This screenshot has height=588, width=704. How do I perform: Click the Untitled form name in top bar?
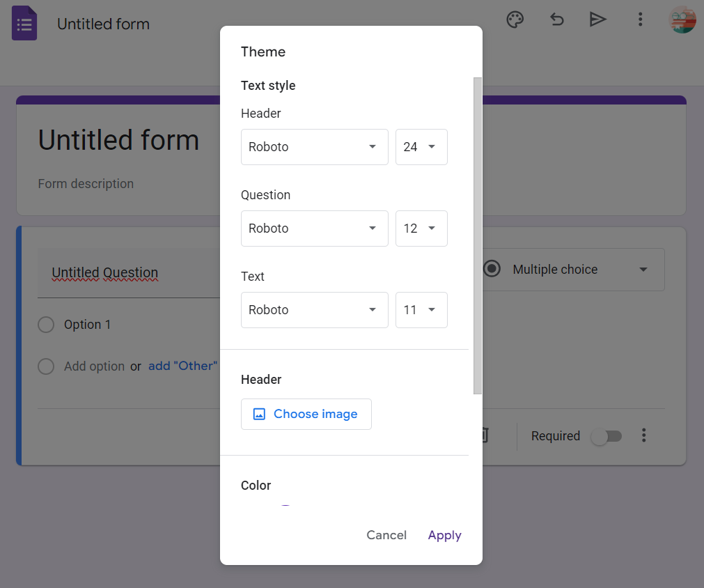click(103, 24)
